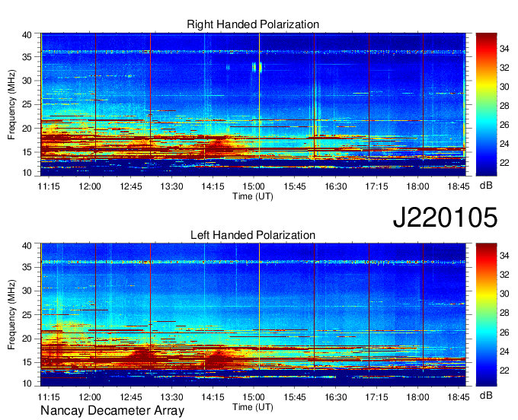Click "20" frequency tick on Left Handed plot
Image resolution: width=518 pixels, height=420 pixels.
pyautogui.click(x=27, y=339)
